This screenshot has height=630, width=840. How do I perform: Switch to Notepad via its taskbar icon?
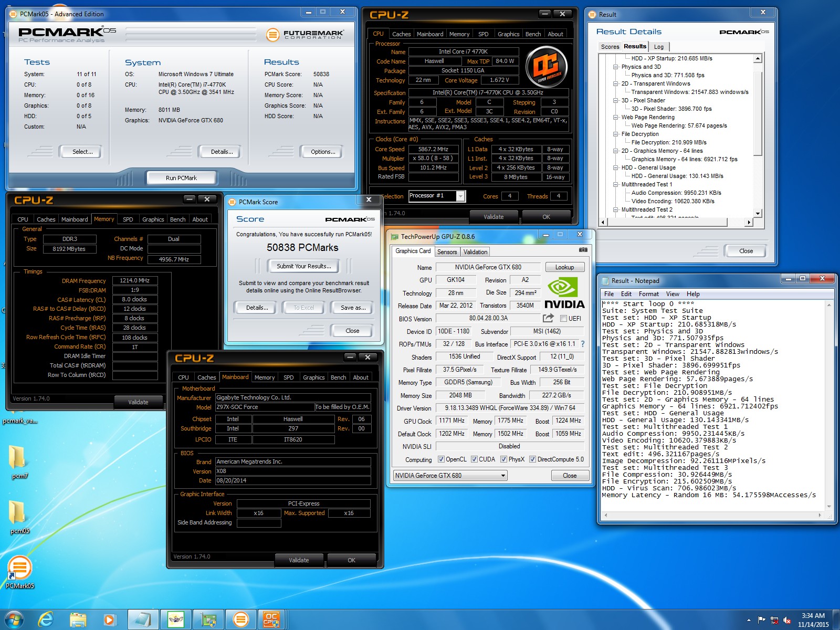(143, 619)
